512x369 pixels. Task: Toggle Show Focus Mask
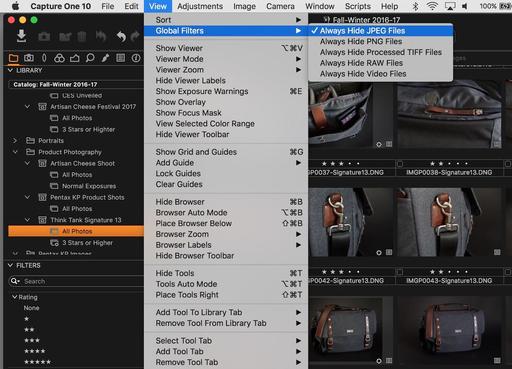pyautogui.click(x=226, y=113)
